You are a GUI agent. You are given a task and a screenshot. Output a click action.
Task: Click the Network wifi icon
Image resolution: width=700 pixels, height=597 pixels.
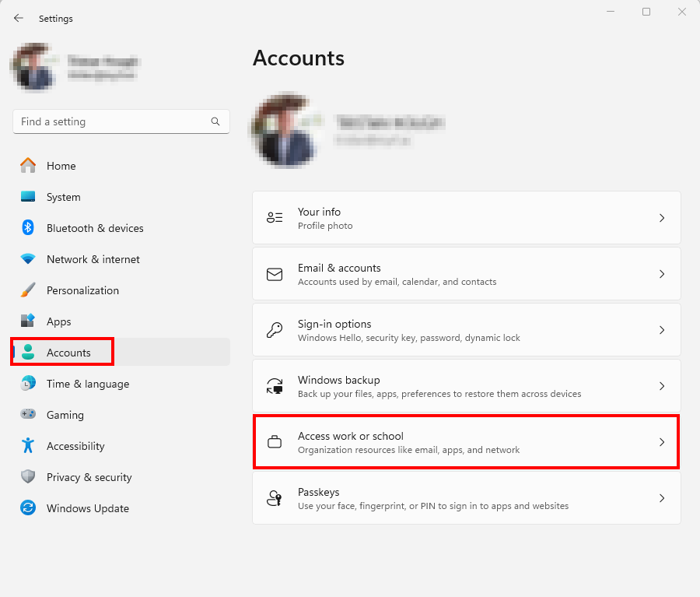[x=28, y=258]
